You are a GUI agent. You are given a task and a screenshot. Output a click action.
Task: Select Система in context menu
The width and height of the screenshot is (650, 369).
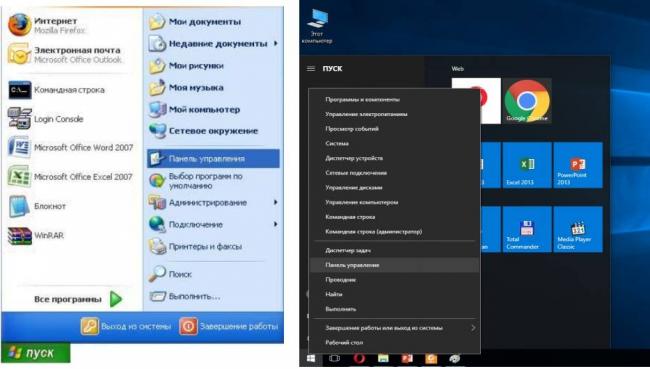pyautogui.click(x=394, y=143)
